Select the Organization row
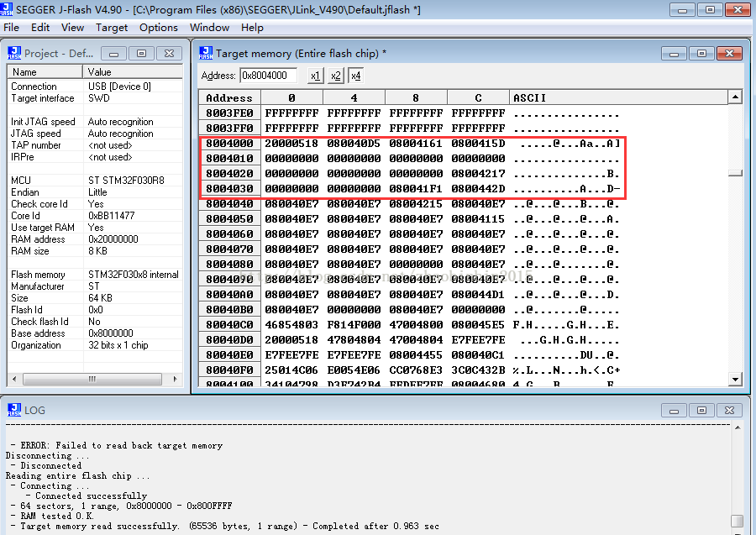This screenshot has width=756, height=535. coord(94,345)
